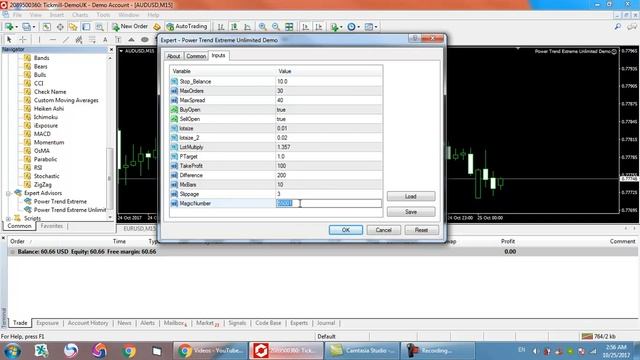Select the Fibonacci Retracement tool
640x360 pixels.
[x=92, y=40]
